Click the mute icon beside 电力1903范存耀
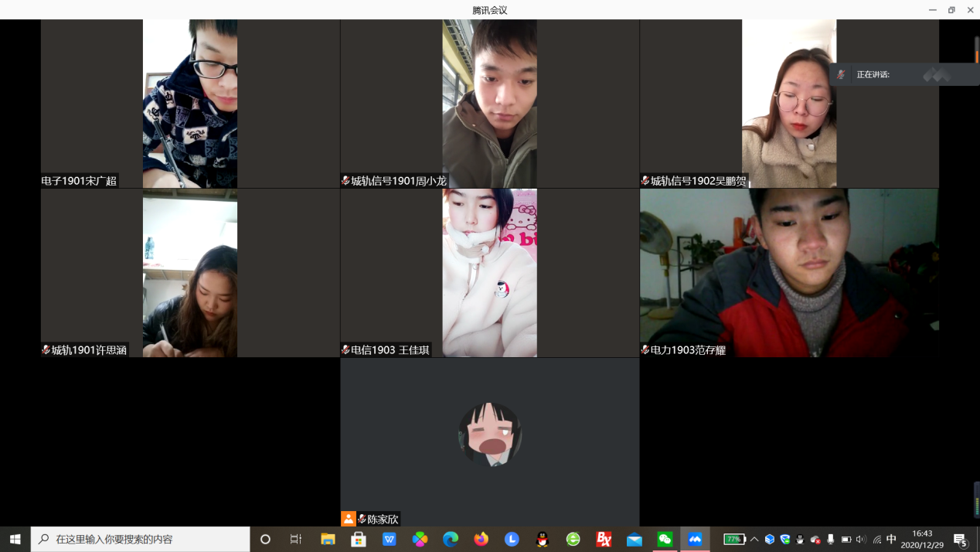This screenshot has width=980, height=552. point(645,350)
